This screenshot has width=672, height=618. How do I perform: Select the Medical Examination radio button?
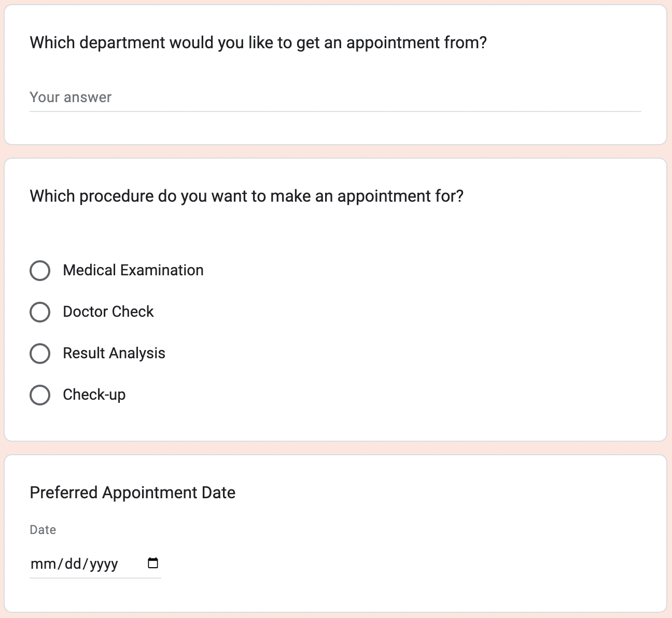(40, 270)
